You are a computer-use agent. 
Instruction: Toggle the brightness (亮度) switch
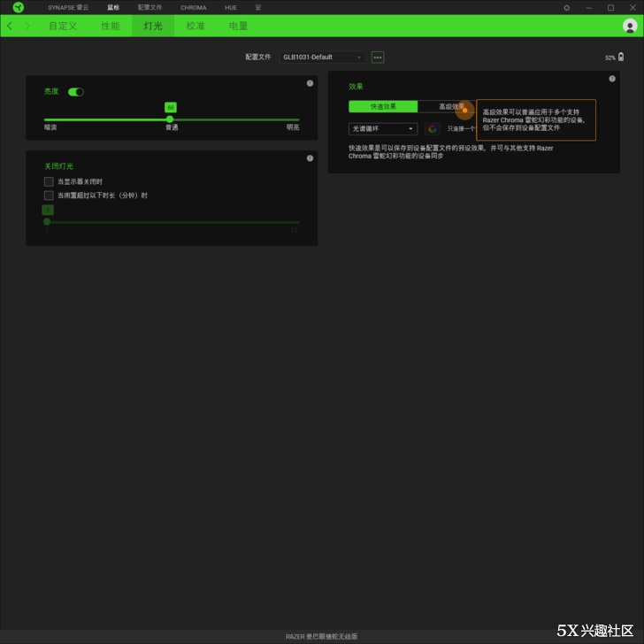click(76, 92)
